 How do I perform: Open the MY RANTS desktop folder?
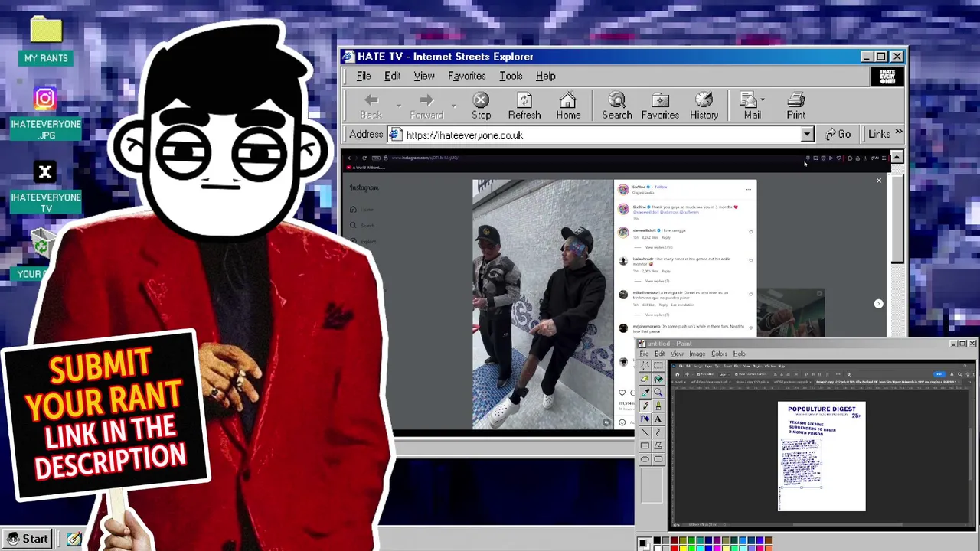coord(46,40)
